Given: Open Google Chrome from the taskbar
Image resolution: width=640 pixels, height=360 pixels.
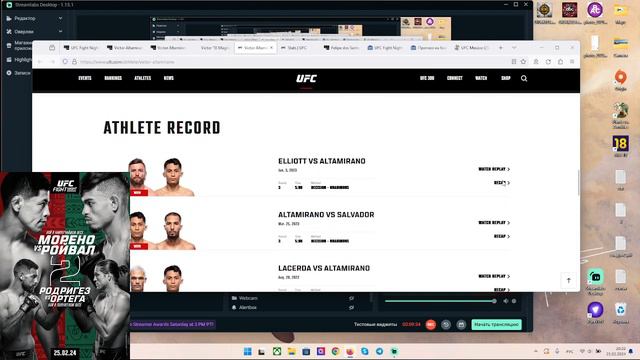Looking at the screenshot, I should coord(336,351).
